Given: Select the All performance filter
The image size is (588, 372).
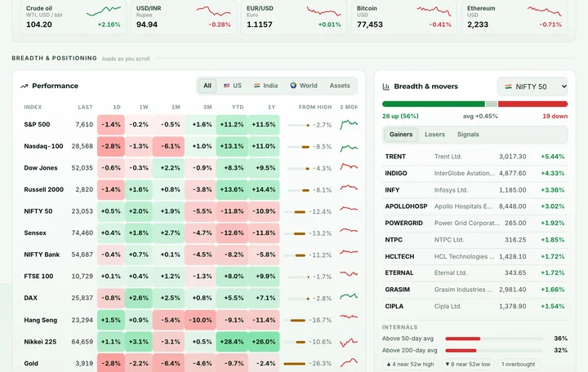Looking at the screenshot, I should 207,86.
